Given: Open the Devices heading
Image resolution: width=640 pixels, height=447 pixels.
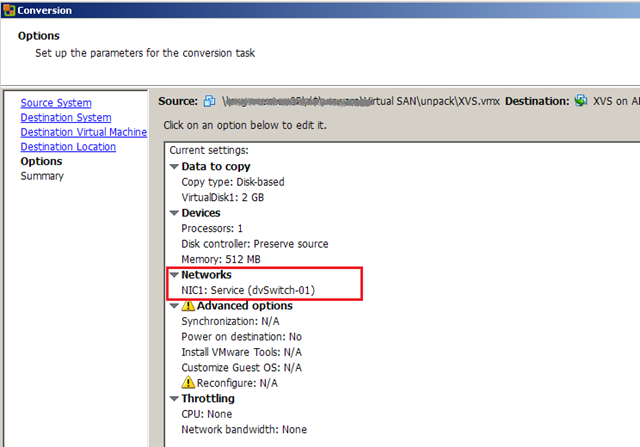Looking at the screenshot, I should 201,213.
